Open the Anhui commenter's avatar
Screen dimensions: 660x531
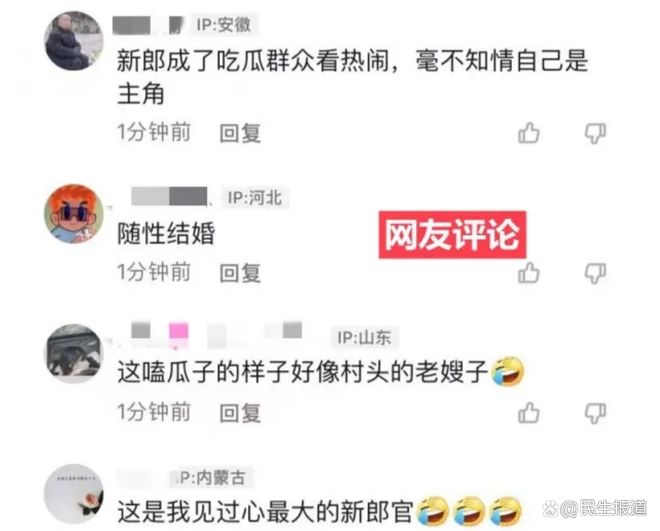click(x=74, y=41)
